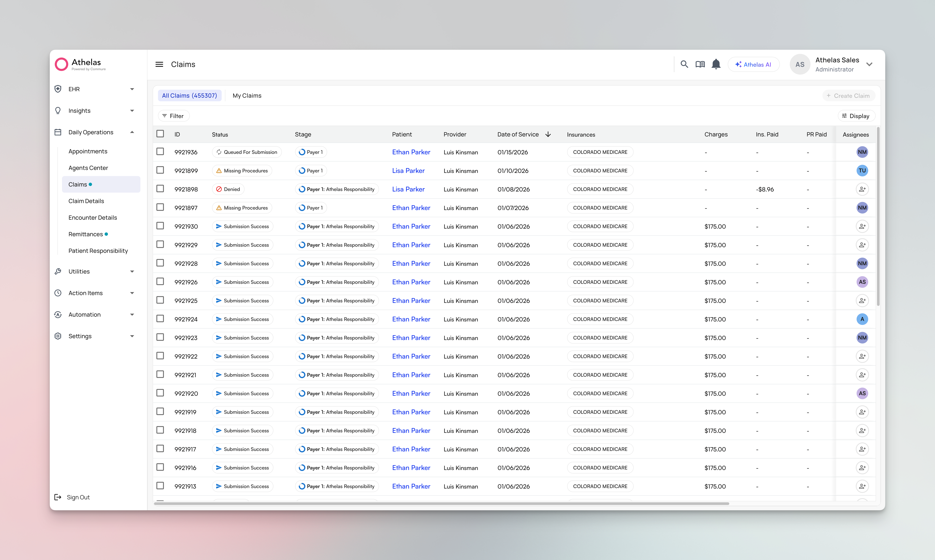Click the assignee icon on claim 9921930
The width and height of the screenshot is (935, 560).
(x=863, y=226)
